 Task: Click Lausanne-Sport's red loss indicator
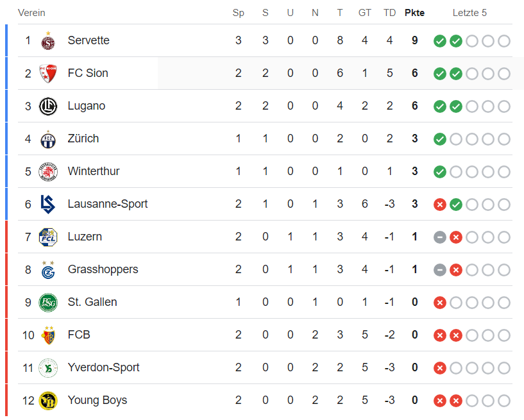click(x=439, y=205)
